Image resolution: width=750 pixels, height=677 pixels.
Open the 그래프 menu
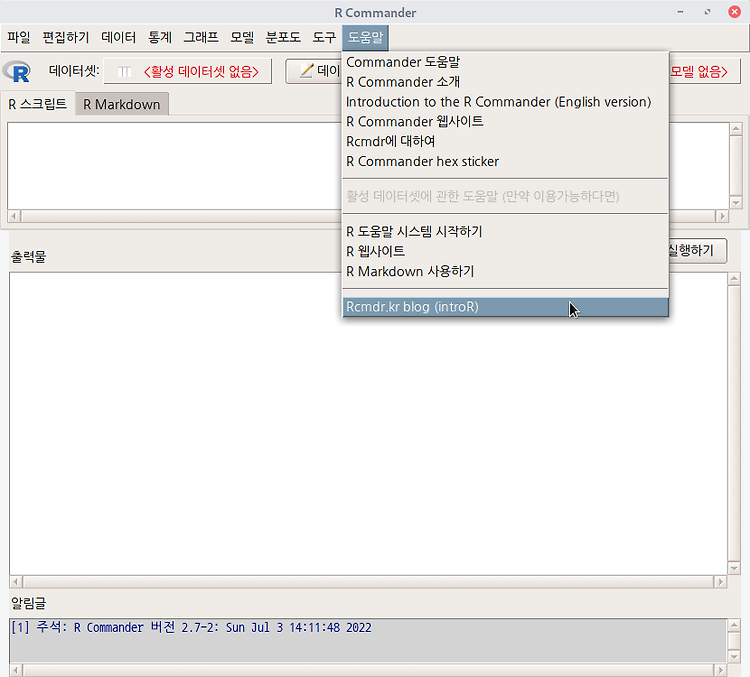pyautogui.click(x=201, y=37)
